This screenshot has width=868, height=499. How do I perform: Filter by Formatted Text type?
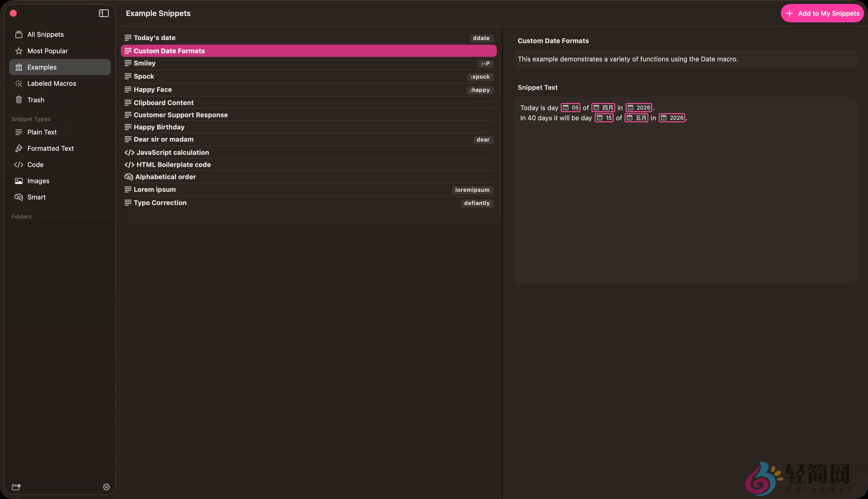50,148
